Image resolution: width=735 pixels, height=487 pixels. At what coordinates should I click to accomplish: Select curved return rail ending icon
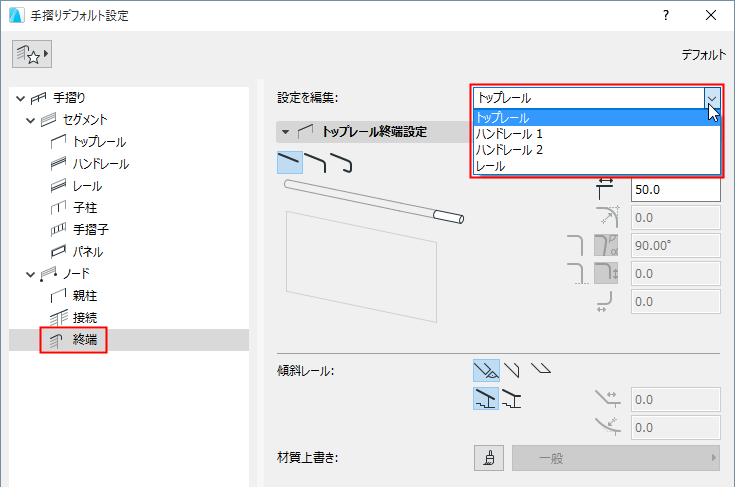coord(341,162)
